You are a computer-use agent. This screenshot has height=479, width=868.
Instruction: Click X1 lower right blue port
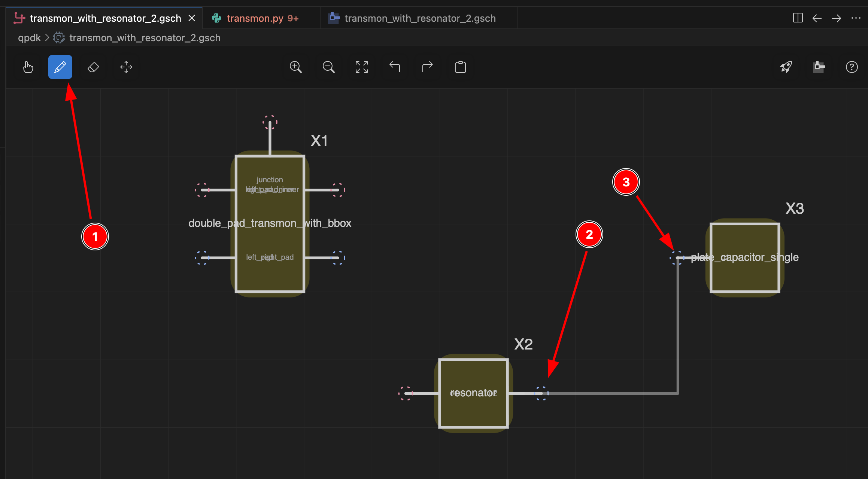click(338, 258)
